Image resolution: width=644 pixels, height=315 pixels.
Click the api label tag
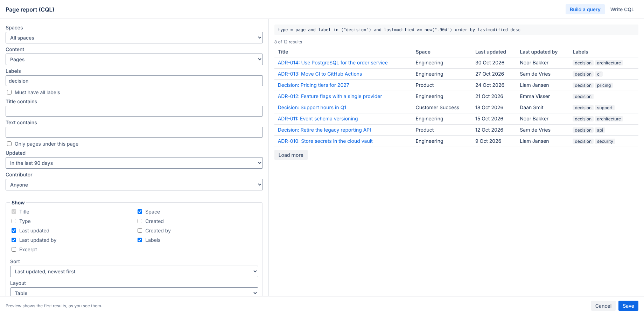600,130
